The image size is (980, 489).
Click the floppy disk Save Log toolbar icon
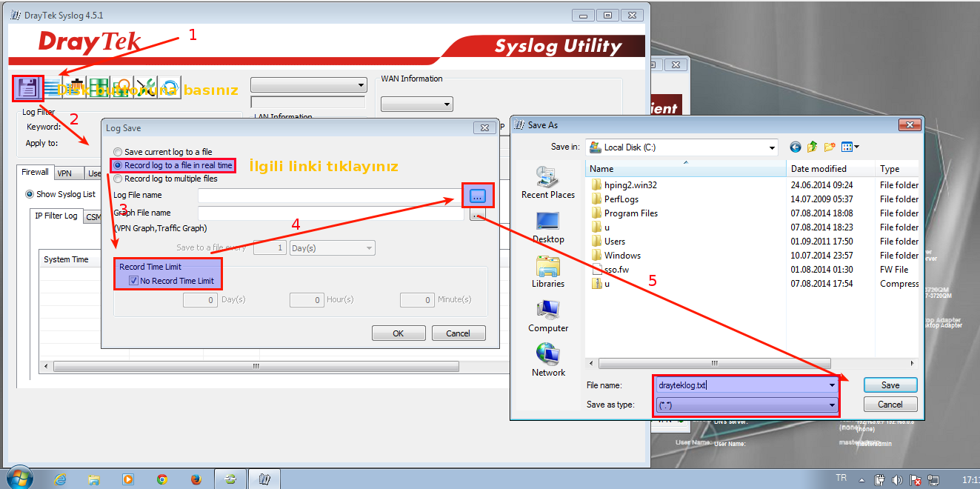[x=28, y=88]
